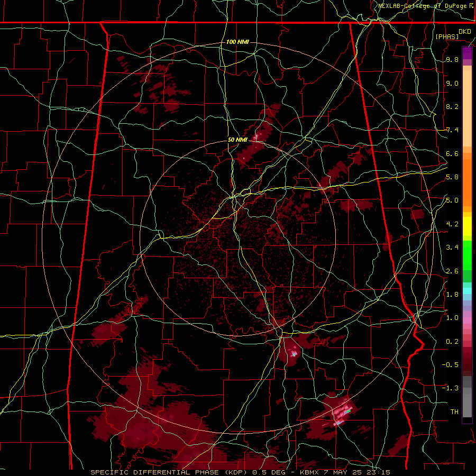Click the DKD label above the color bar

[x=464, y=32]
